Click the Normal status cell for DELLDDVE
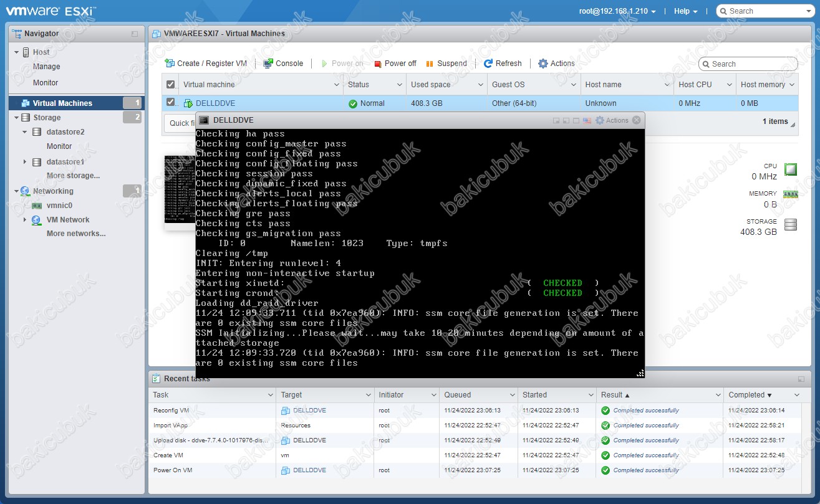 [x=374, y=103]
